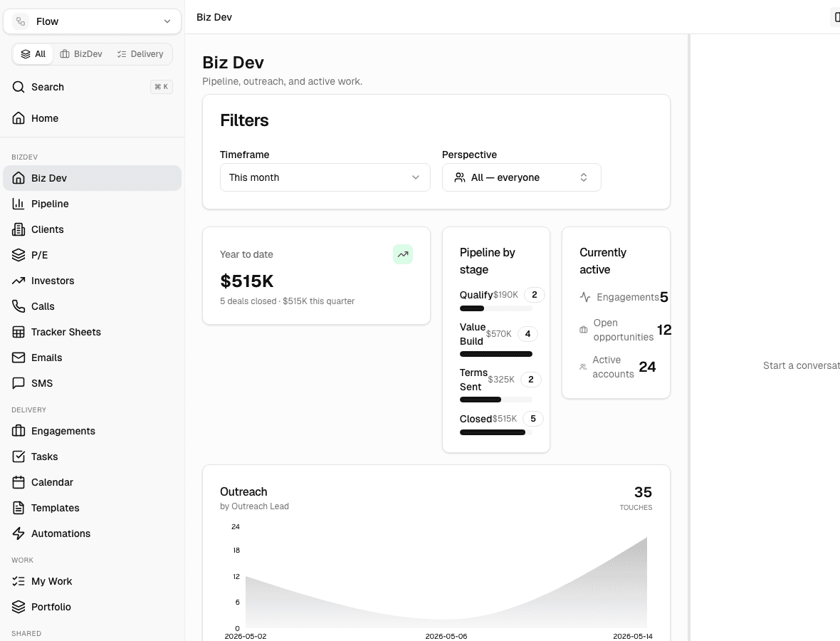Viewport: 840px width, 641px height.
Task: Click the Calls phone icon
Action: pyautogui.click(x=19, y=306)
